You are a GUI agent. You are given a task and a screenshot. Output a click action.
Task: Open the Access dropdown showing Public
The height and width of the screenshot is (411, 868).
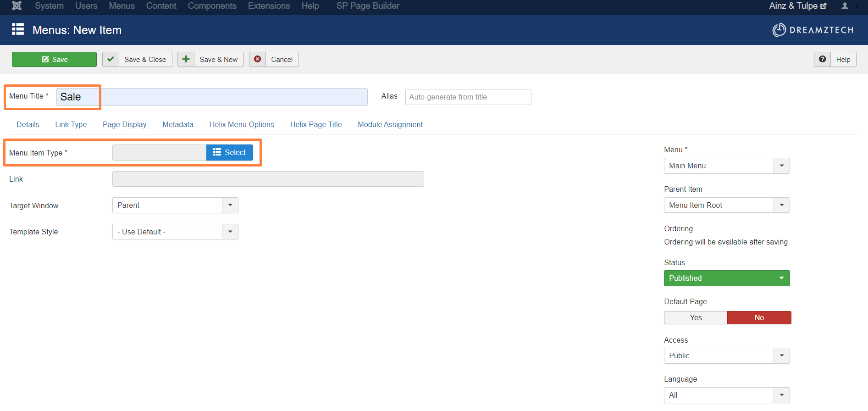(727, 355)
